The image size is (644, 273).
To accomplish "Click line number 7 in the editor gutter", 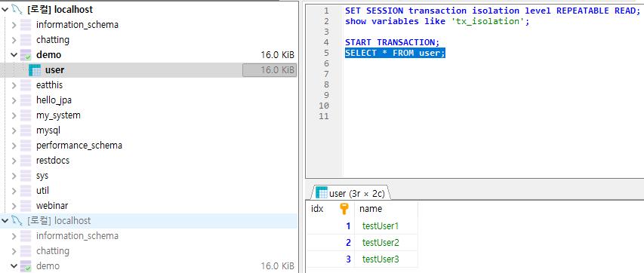I will tap(326, 74).
